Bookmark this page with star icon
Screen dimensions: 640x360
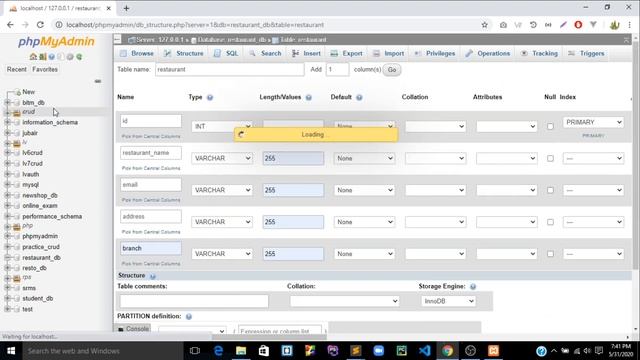click(x=484, y=25)
